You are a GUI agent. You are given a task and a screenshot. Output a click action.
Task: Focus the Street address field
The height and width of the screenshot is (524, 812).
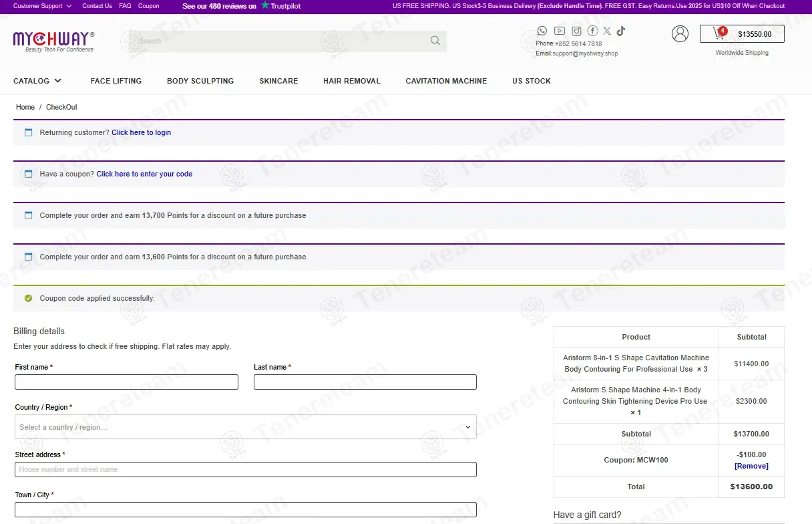point(246,469)
